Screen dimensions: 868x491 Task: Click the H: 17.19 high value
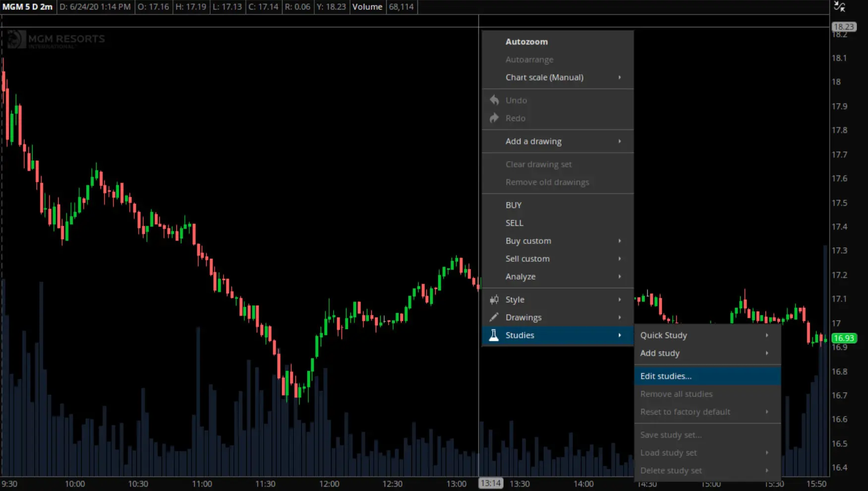(x=191, y=7)
